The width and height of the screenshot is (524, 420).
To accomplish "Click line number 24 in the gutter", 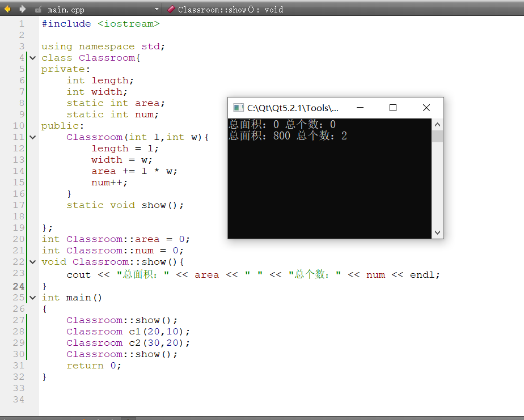I will click(19, 286).
